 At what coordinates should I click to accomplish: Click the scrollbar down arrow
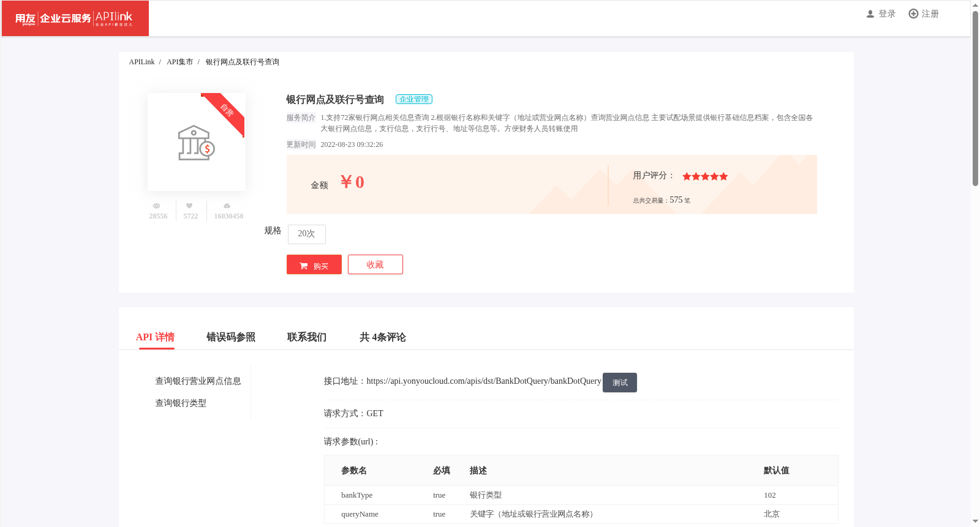975,521
